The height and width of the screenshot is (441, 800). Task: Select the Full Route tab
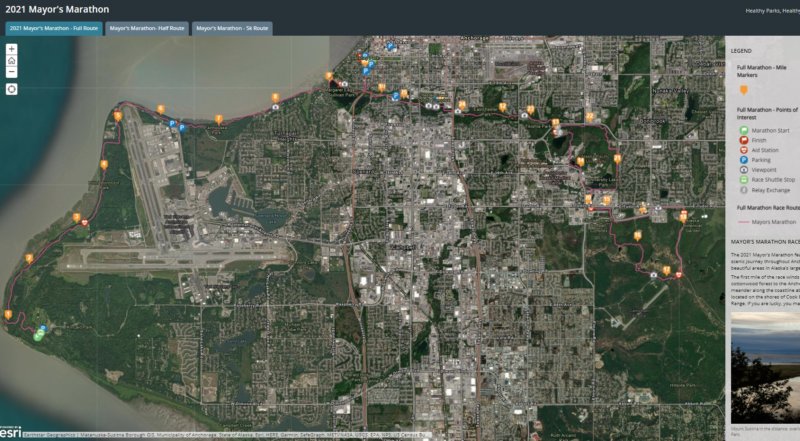(53, 29)
